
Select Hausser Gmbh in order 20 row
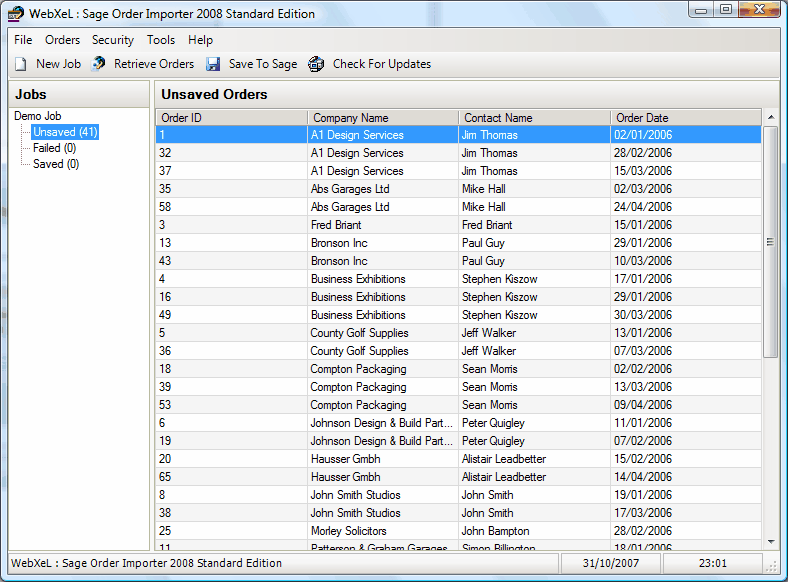[x=345, y=459]
